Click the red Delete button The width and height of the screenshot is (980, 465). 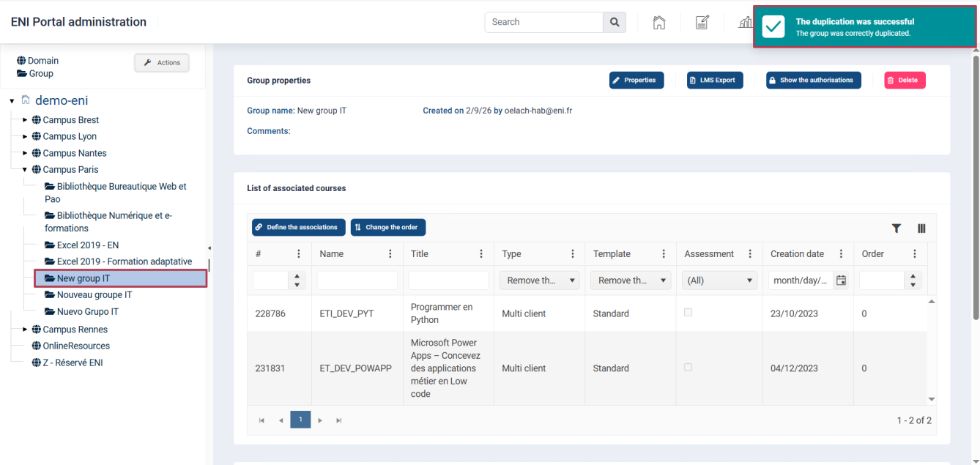point(905,80)
